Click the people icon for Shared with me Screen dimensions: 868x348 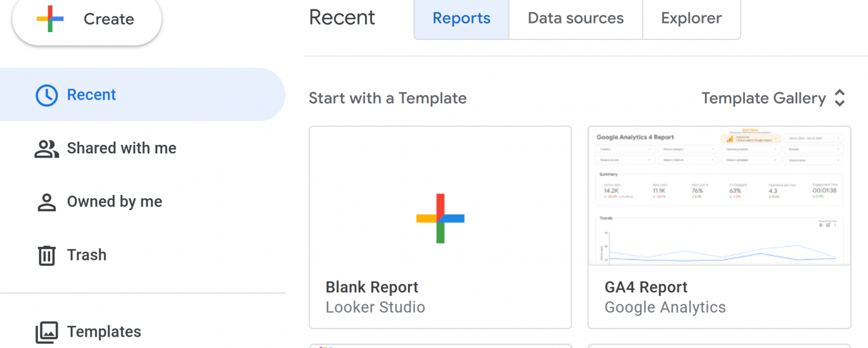click(x=46, y=149)
